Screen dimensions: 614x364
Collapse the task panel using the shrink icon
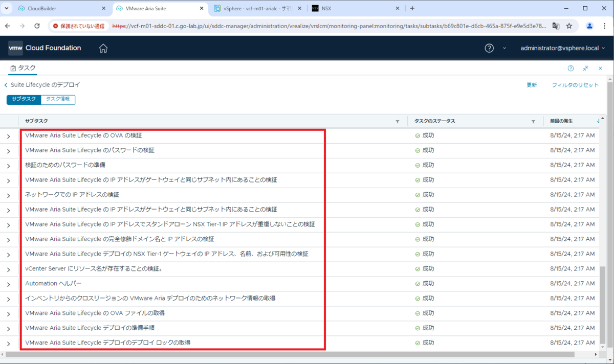(x=585, y=68)
